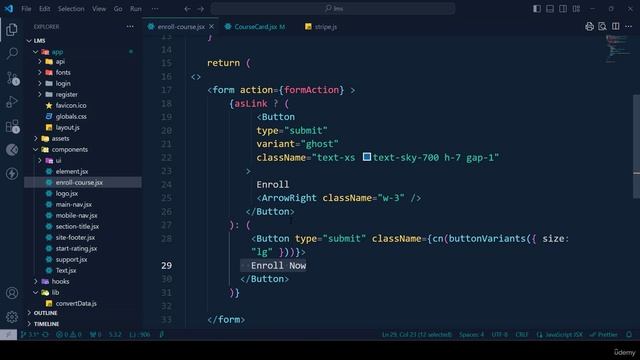Expand the hooks folder
Viewport: 640px width, 360px height.
click(36, 281)
